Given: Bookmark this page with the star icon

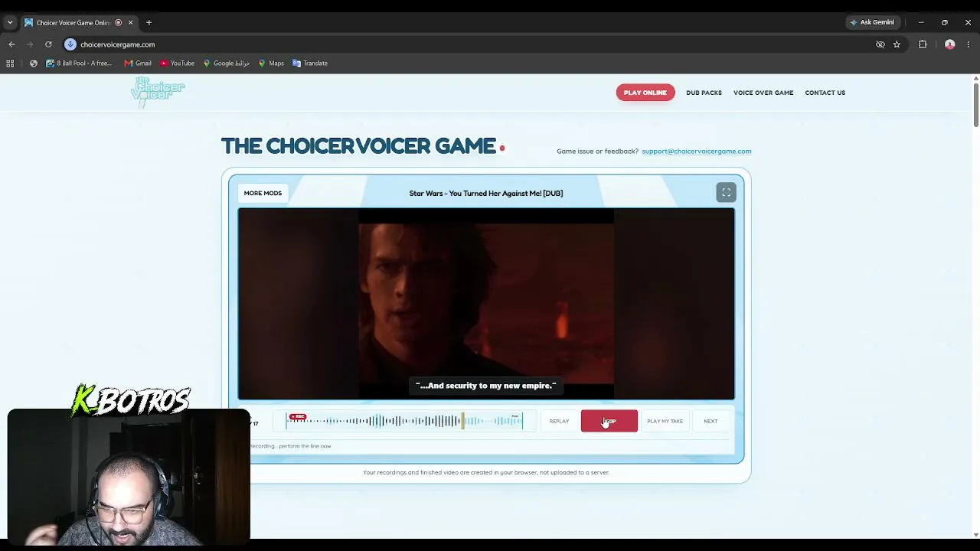Looking at the screenshot, I should pos(897,44).
